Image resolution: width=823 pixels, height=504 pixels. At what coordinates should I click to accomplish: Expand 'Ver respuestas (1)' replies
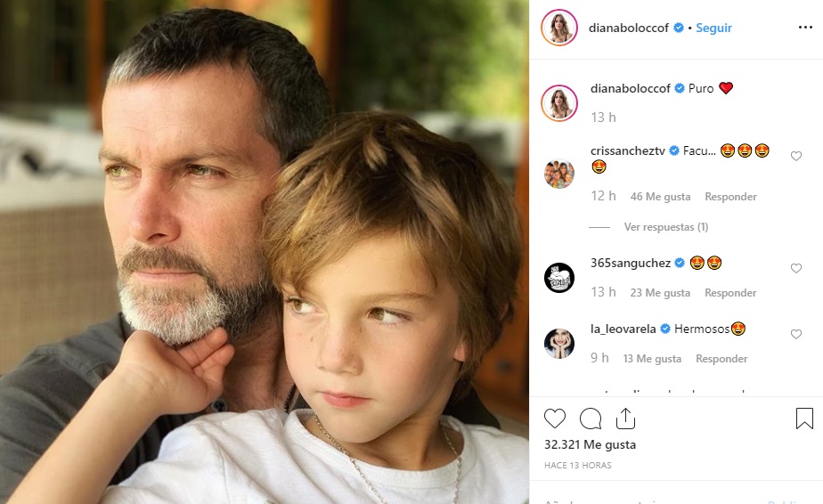pyautogui.click(x=665, y=227)
